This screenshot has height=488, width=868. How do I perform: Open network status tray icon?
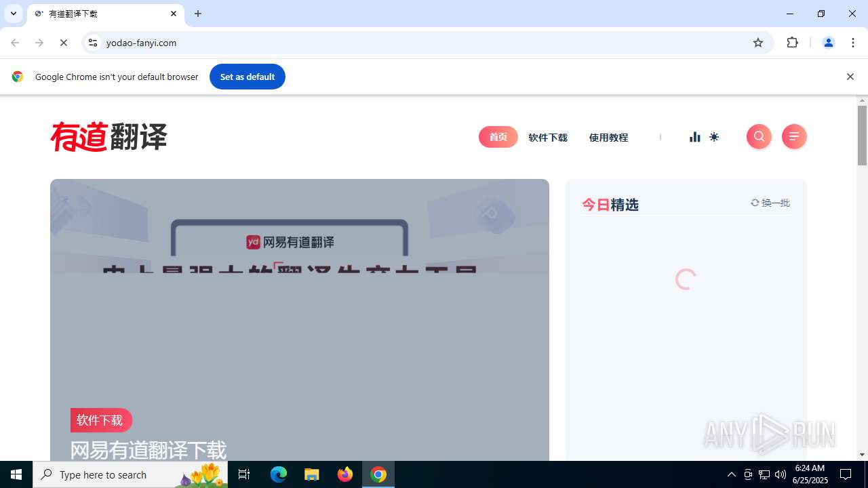(764, 474)
